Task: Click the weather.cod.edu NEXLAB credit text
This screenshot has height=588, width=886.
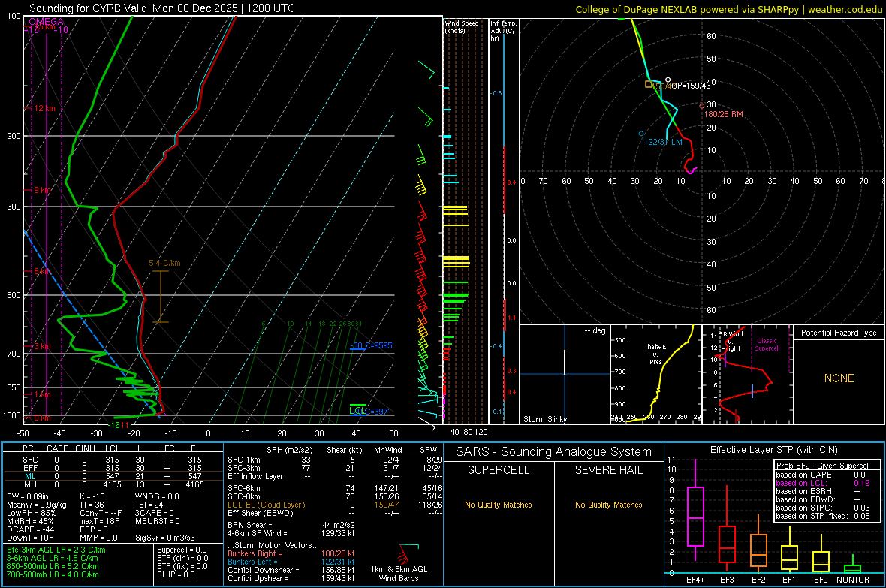Action: [729, 9]
